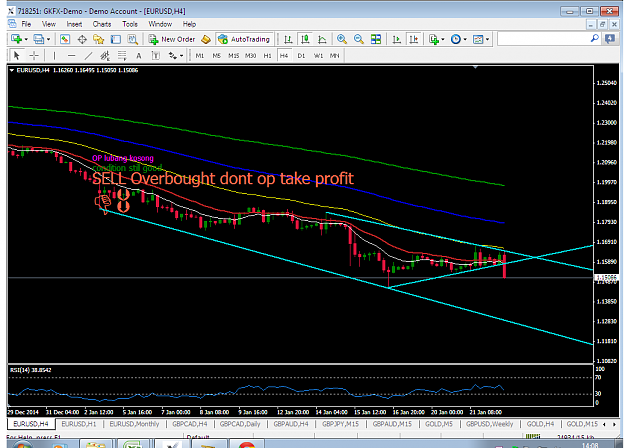The height and width of the screenshot is (448, 625).
Task: Click the Arrows objects icon
Action: click(173, 56)
